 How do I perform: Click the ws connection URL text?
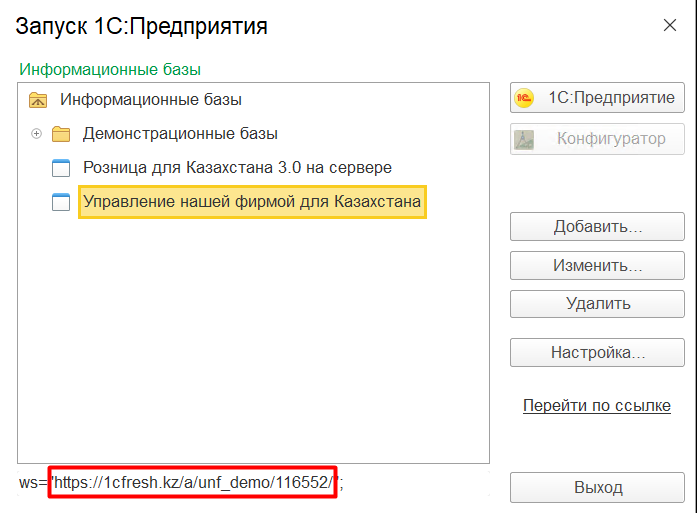click(x=181, y=482)
